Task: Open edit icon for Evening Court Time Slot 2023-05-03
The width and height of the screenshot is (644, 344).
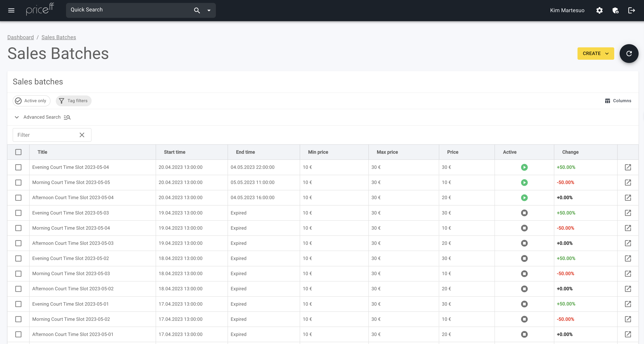Action: [628, 213]
